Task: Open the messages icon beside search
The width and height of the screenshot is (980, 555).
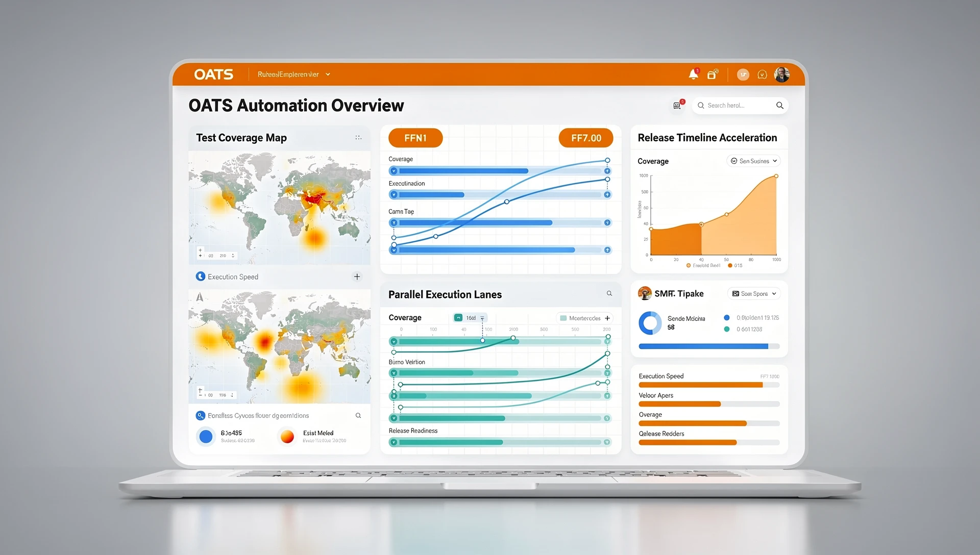Action: [677, 105]
